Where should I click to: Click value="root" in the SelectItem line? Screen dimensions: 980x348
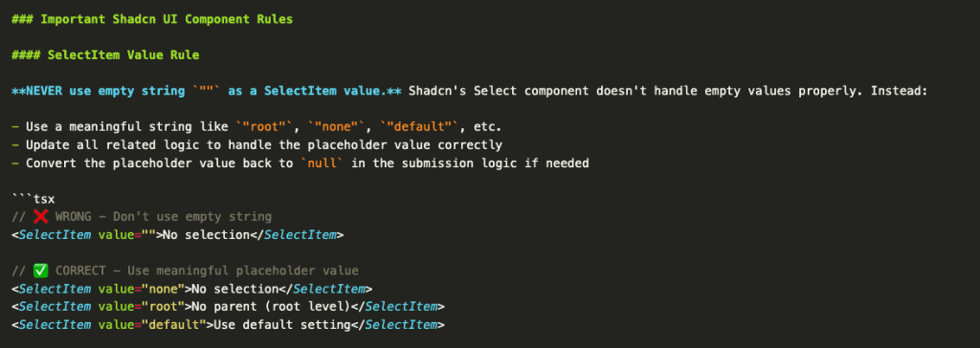pos(142,308)
